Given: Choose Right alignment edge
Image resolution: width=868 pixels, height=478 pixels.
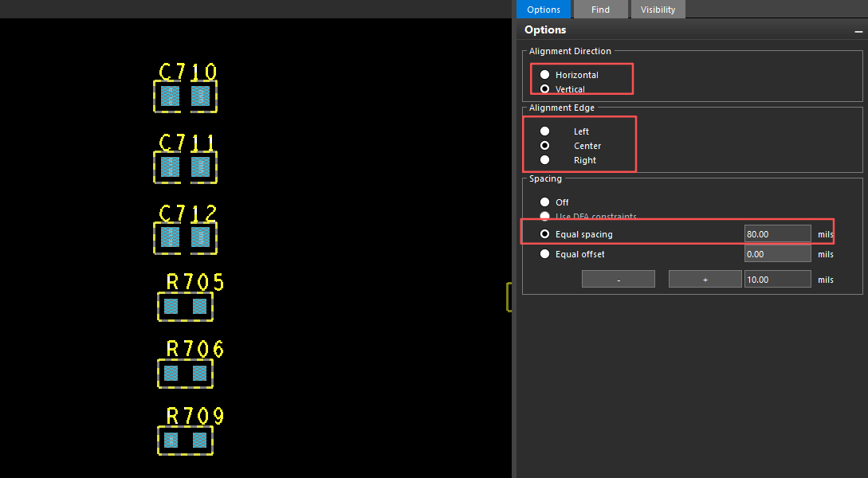Looking at the screenshot, I should tap(545, 160).
